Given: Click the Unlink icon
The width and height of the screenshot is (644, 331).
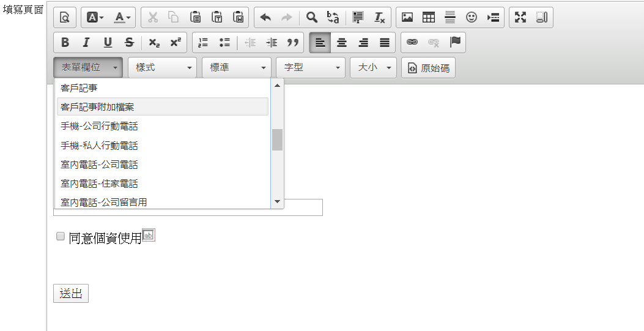Looking at the screenshot, I should click(433, 42).
